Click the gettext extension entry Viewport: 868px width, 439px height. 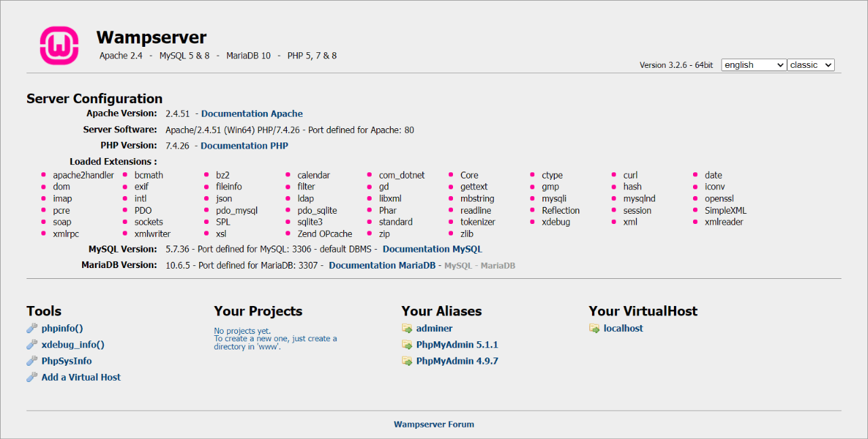coord(474,187)
